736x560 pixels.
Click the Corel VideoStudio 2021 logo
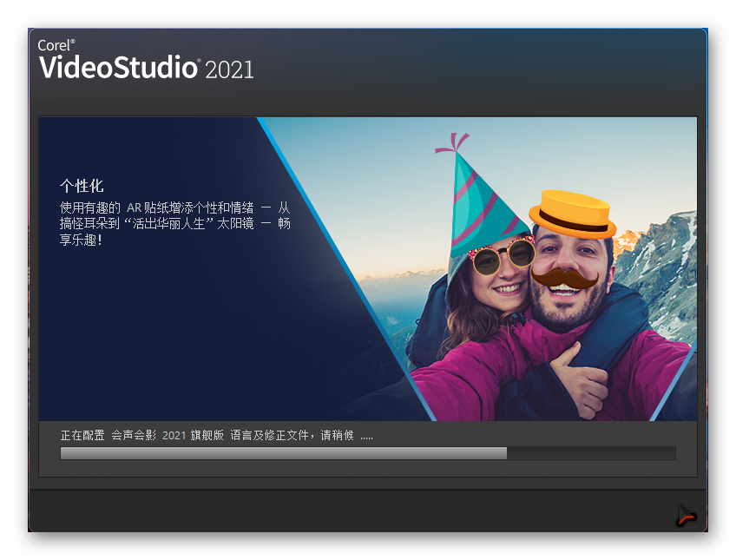click(146, 60)
